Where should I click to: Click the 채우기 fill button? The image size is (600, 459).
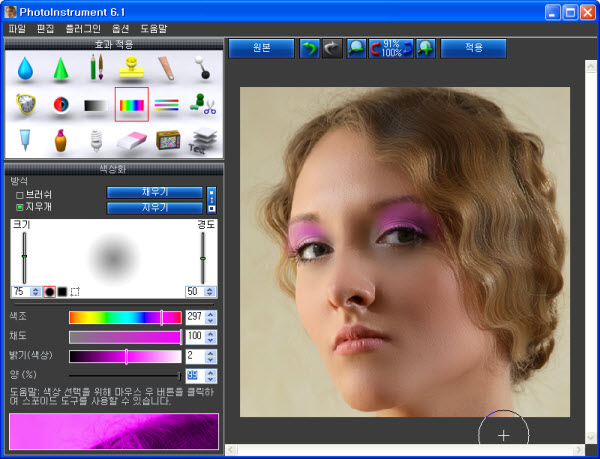pos(155,192)
